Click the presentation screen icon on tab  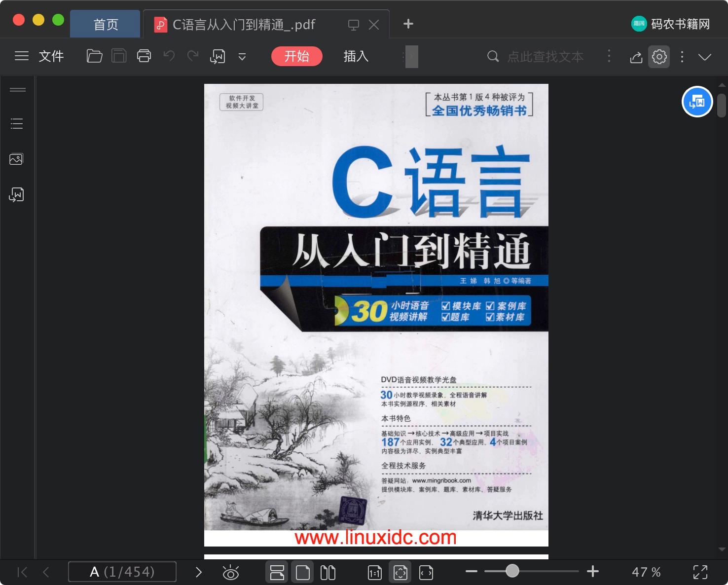[x=354, y=25]
